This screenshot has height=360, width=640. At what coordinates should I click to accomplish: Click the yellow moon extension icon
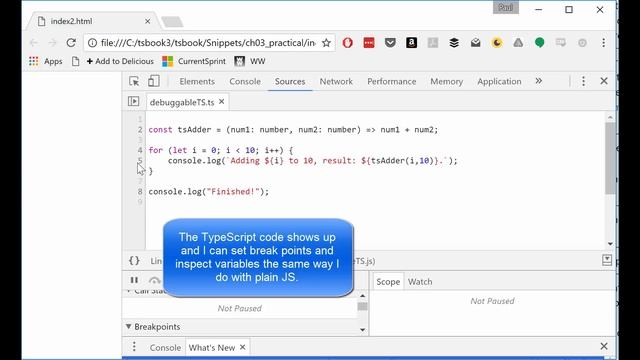click(497, 42)
